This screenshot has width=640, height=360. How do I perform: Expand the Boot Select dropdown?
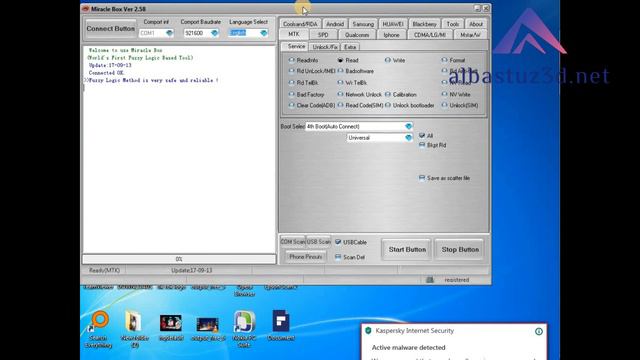pyautogui.click(x=408, y=127)
